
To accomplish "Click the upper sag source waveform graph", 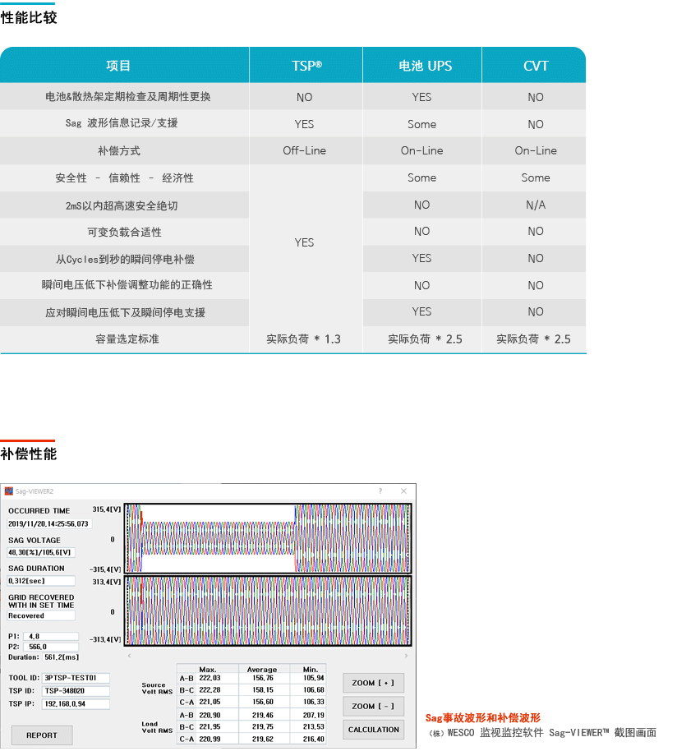I will click(268, 537).
